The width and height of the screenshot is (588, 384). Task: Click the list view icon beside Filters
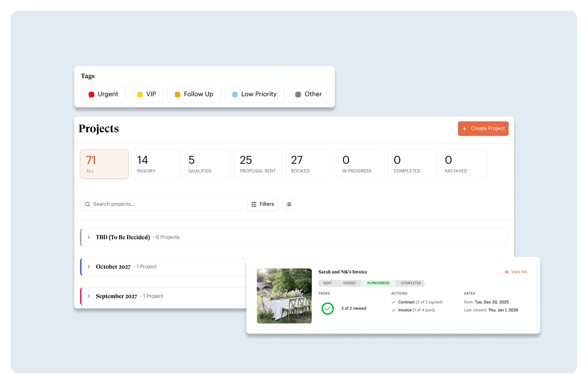(x=288, y=204)
